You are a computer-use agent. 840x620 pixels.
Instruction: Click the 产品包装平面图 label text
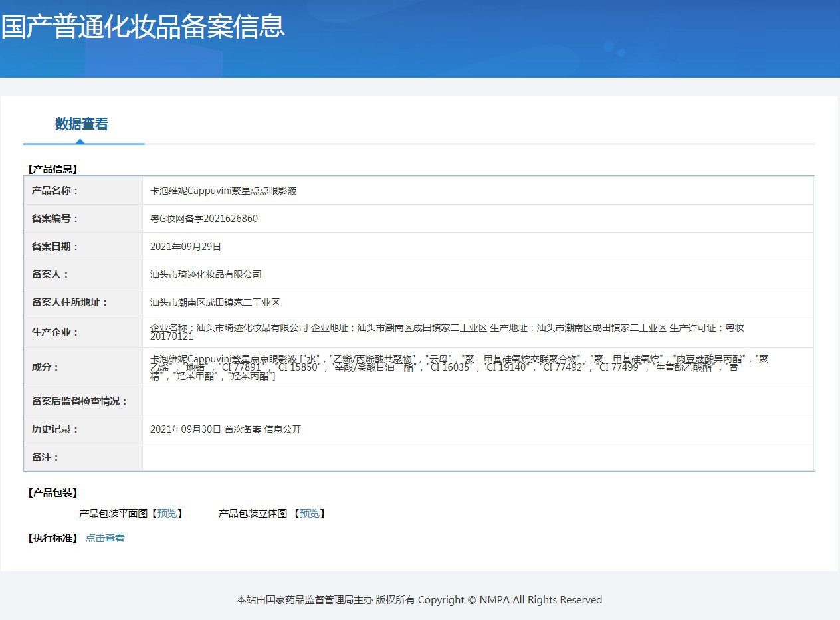pyautogui.click(x=113, y=514)
